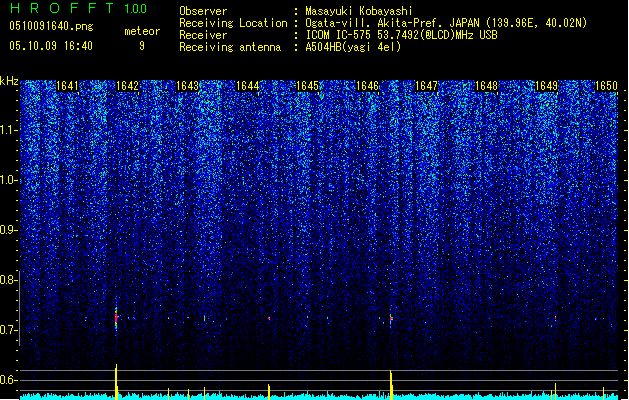Viewport: 629px width, 400px height.
Task: Click the 1641 time marker
Action: (67, 86)
